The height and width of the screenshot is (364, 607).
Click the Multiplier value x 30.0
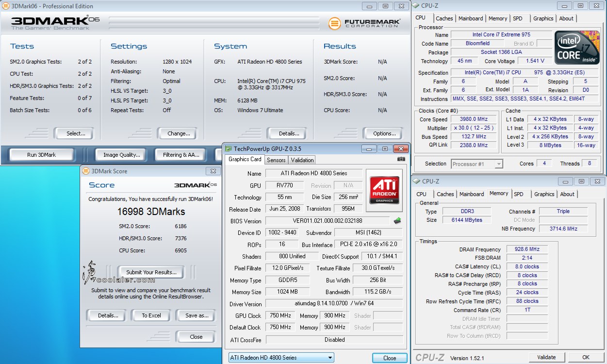pyautogui.click(x=474, y=128)
